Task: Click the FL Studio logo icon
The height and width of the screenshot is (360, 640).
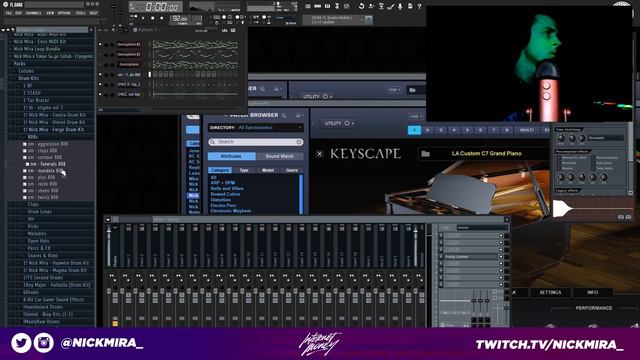Action: pyautogui.click(x=6, y=4)
